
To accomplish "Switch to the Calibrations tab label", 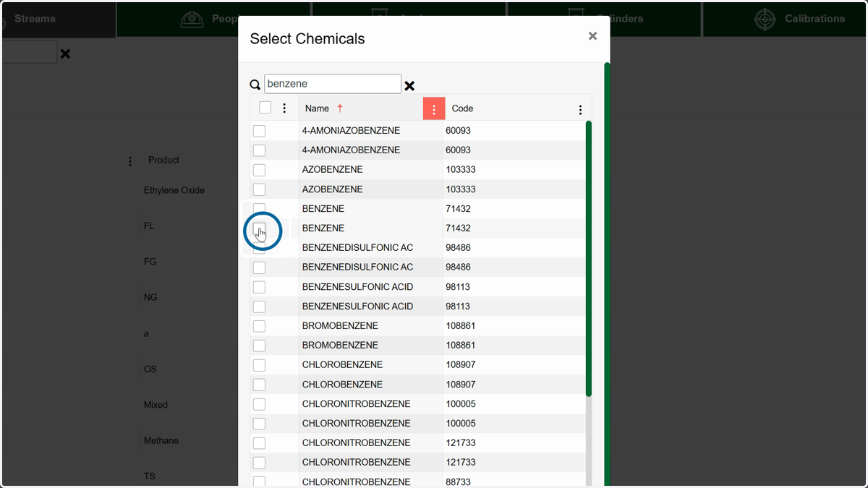I will [814, 19].
